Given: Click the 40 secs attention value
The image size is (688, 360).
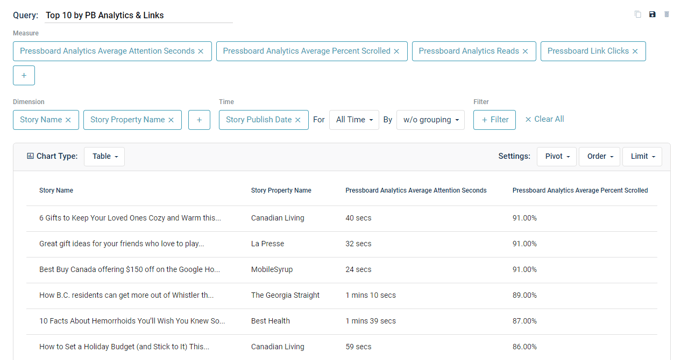Looking at the screenshot, I should point(358,218).
